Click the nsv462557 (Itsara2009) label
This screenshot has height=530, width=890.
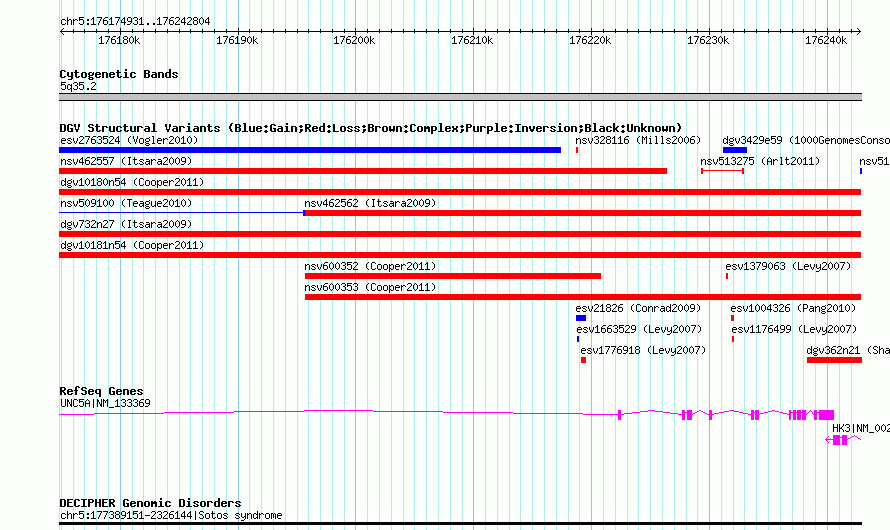(x=126, y=161)
